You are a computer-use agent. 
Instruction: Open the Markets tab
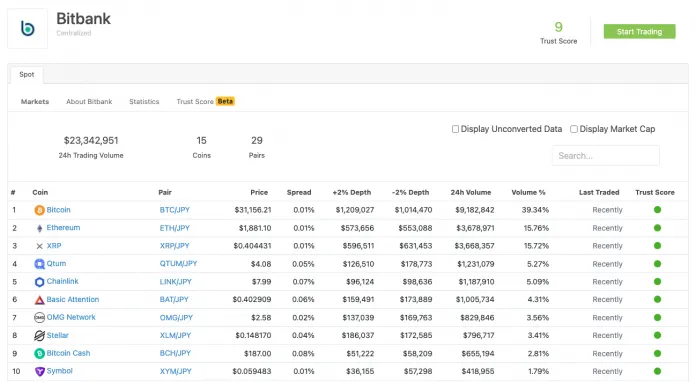35,102
